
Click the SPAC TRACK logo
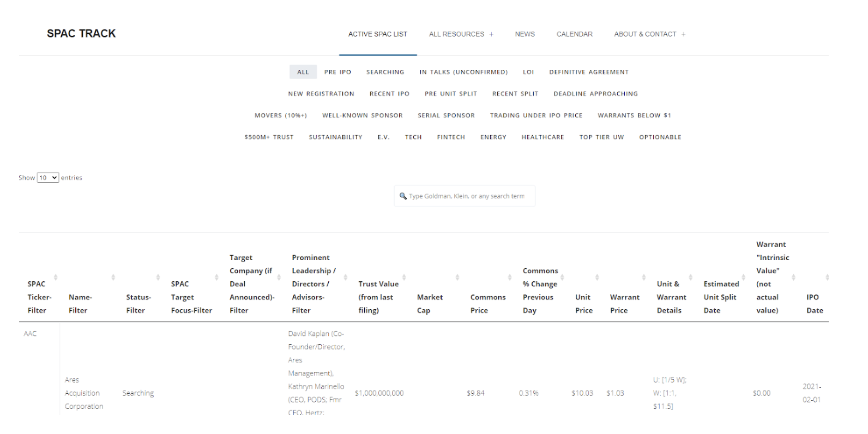(x=81, y=33)
